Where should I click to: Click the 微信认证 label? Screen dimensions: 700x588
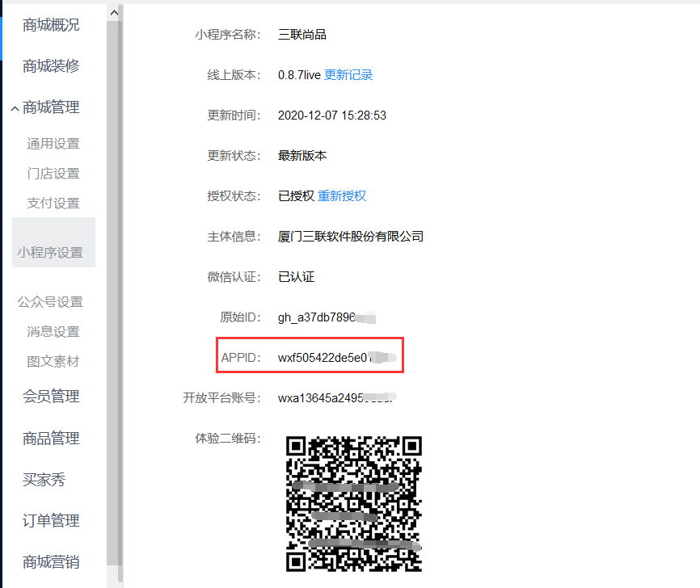pos(234,277)
